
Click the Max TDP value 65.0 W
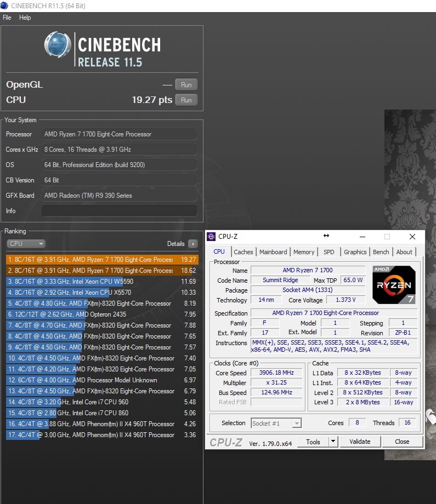[353, 280]
